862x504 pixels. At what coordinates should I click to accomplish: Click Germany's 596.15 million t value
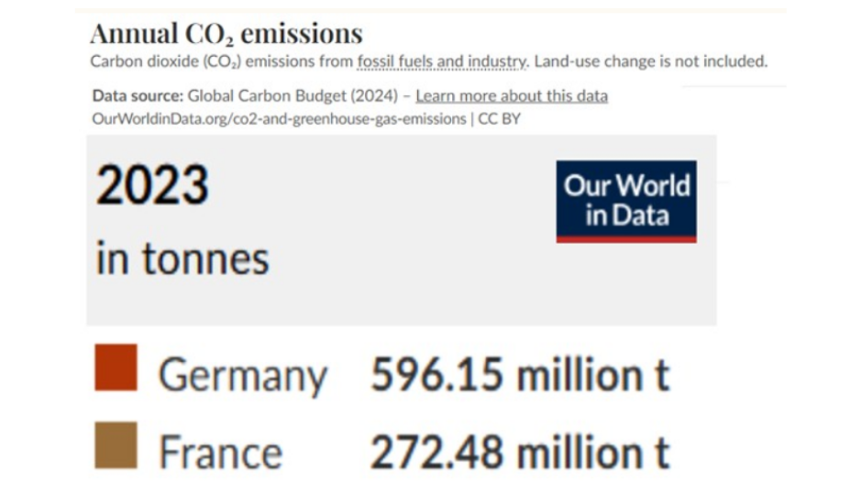point(520,376)
